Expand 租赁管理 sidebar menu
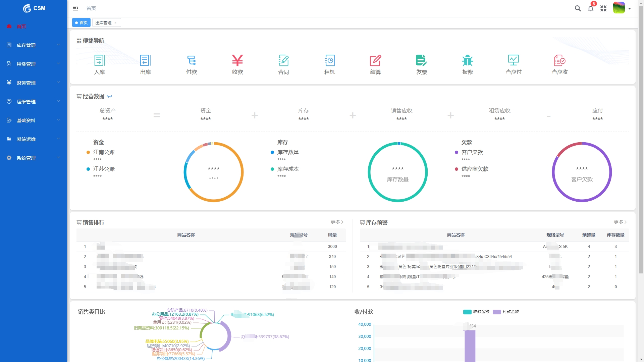The height and width of the screenshot is (362, 644). 34,64
